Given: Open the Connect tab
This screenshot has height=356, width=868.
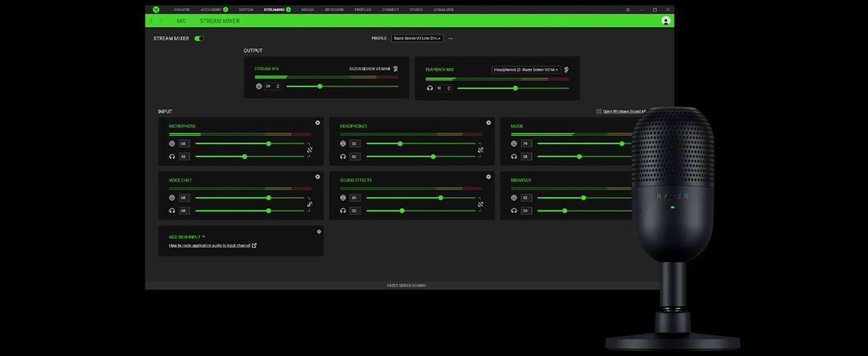Looking at the screenshot, I should [x=391, y=9].
